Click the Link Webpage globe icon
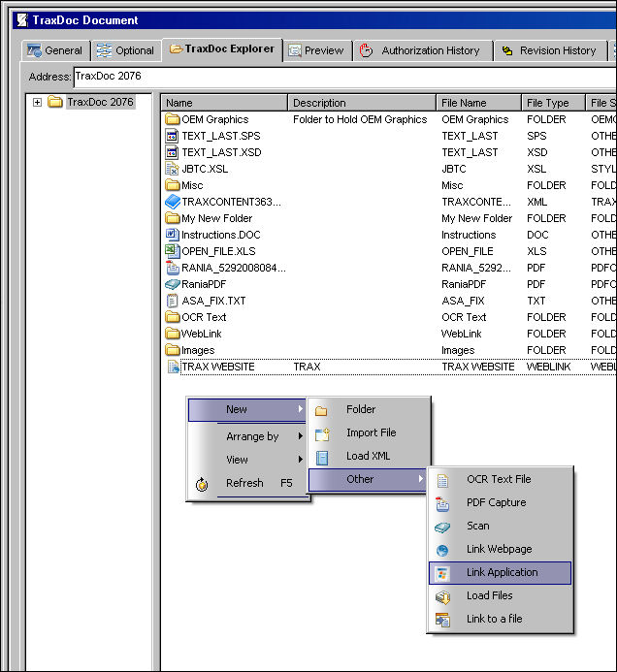The height and width of the screenshot is (672, 617). click(x=442, y=550)
